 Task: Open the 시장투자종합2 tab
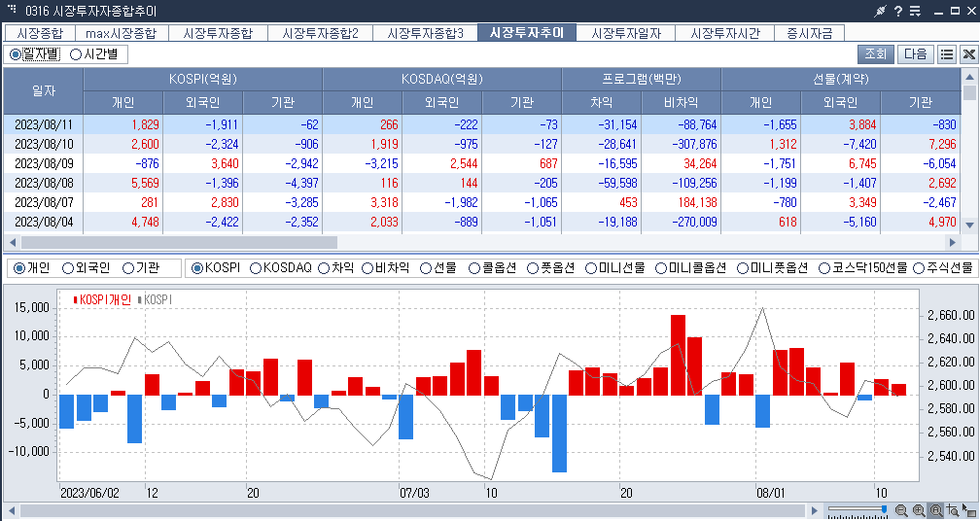click(320, 33)
